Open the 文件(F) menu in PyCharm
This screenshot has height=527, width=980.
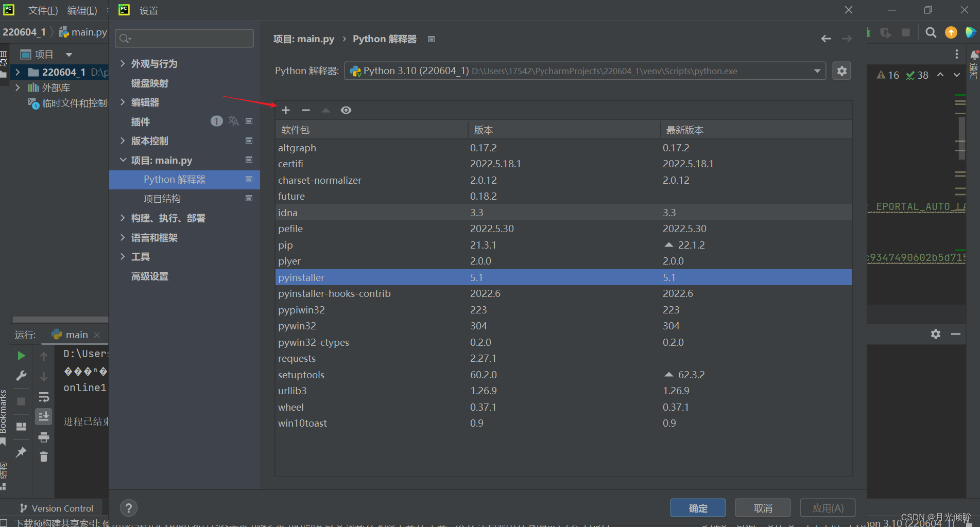[x=43, y=10]
